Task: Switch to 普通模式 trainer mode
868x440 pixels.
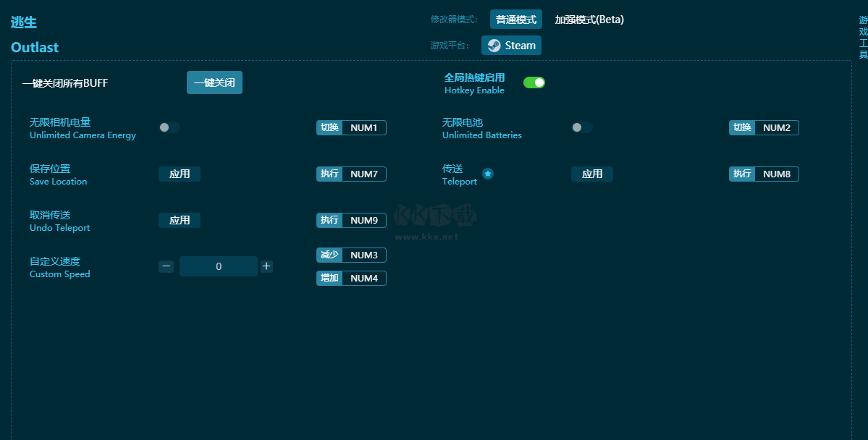Action: pos(516,20)
